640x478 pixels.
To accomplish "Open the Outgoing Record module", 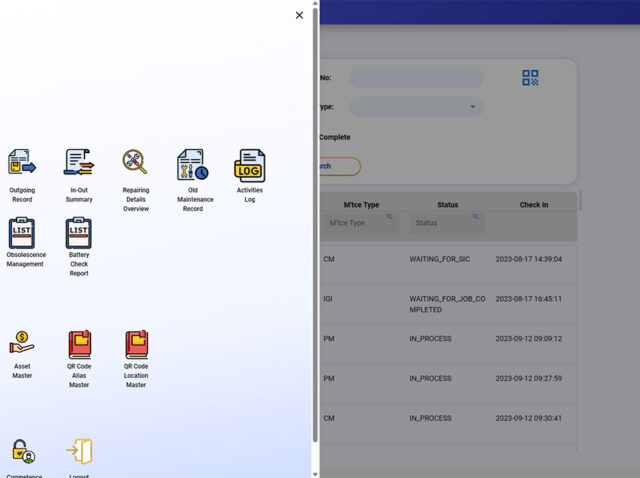I will (x=22, y=163).
